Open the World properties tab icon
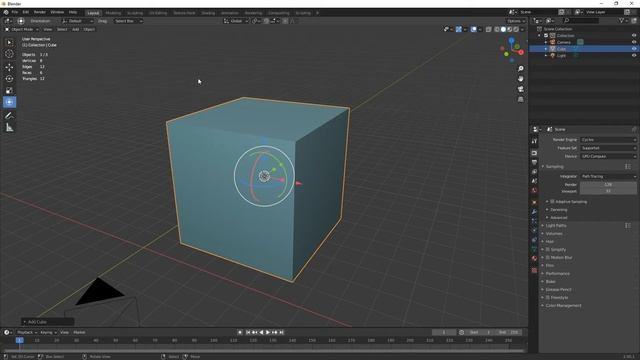640x360 pixels. pyautogui.click(x=534, y=191)
